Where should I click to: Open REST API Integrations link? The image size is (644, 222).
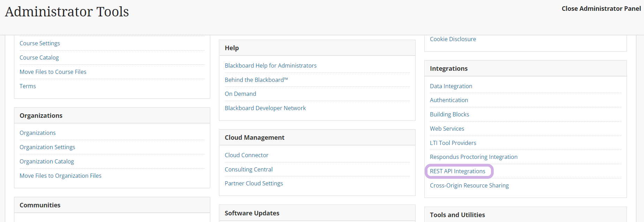[x=457, y=171]
